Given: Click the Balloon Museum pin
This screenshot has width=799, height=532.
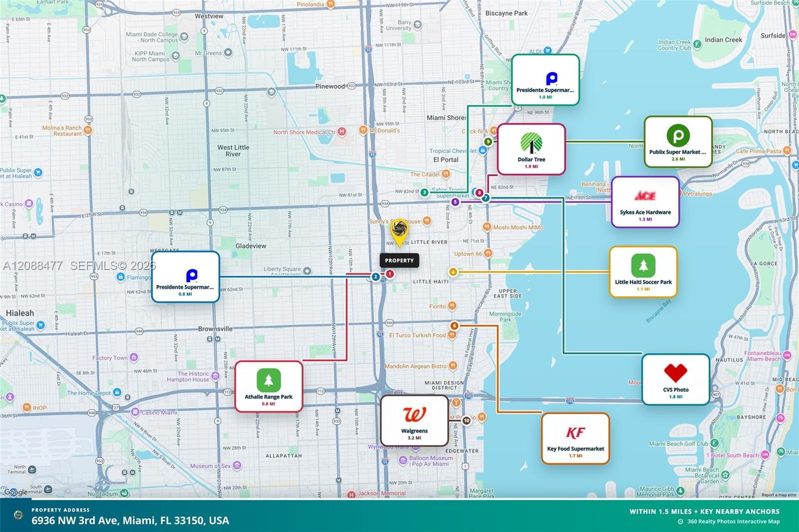Looking at the screenshot, I should pos(403,461).
